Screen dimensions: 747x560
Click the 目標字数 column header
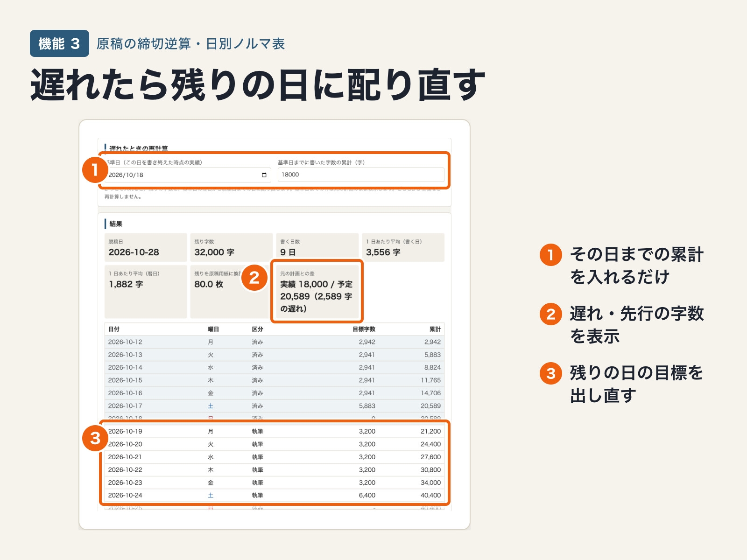click(x=364, y=329)
